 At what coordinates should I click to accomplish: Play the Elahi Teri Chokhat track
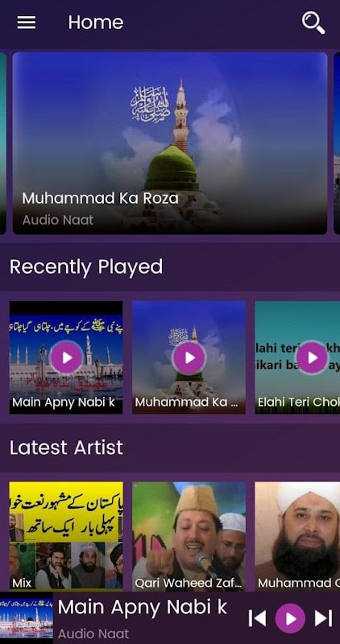[312, 357]
